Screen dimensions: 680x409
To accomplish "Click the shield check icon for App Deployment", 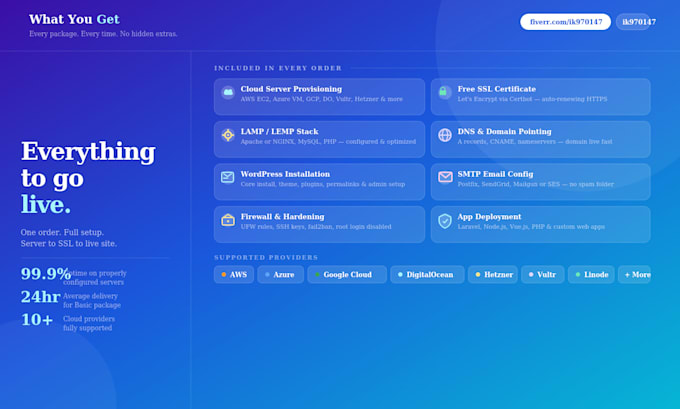I will click(445, 221).
